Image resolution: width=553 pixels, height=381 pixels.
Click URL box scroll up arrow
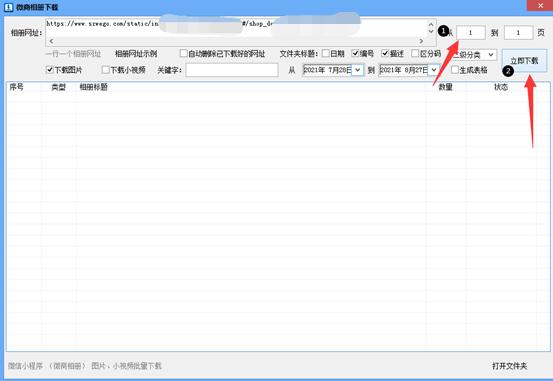(x=431, y=24)
